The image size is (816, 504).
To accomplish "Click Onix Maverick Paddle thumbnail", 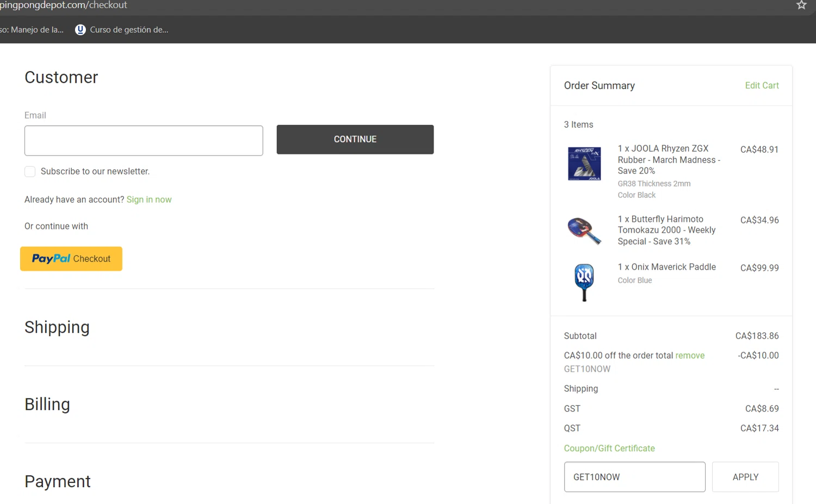I will point(584,282).
